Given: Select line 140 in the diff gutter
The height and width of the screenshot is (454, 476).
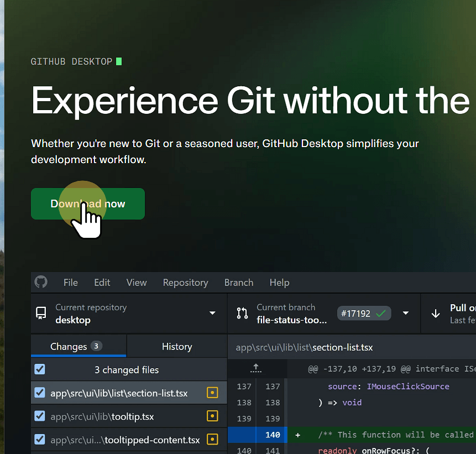Looking at the screenshot, I should click(272, 435).
